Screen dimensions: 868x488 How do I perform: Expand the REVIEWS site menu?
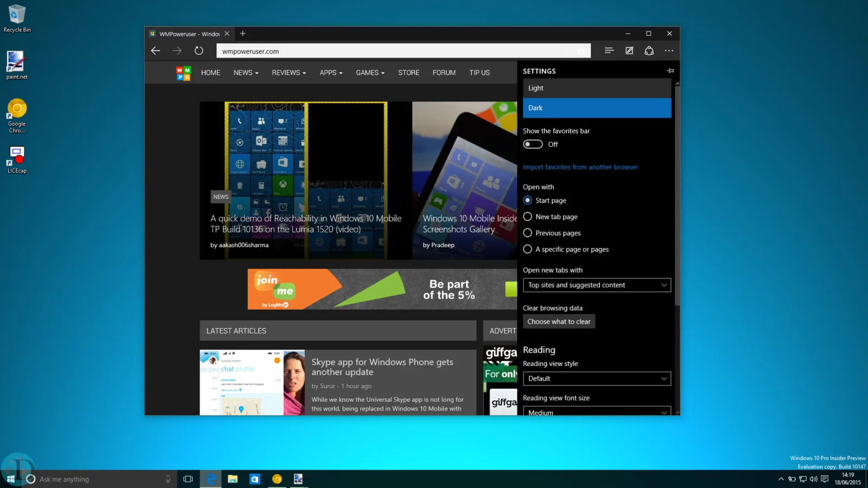point(289,73)
